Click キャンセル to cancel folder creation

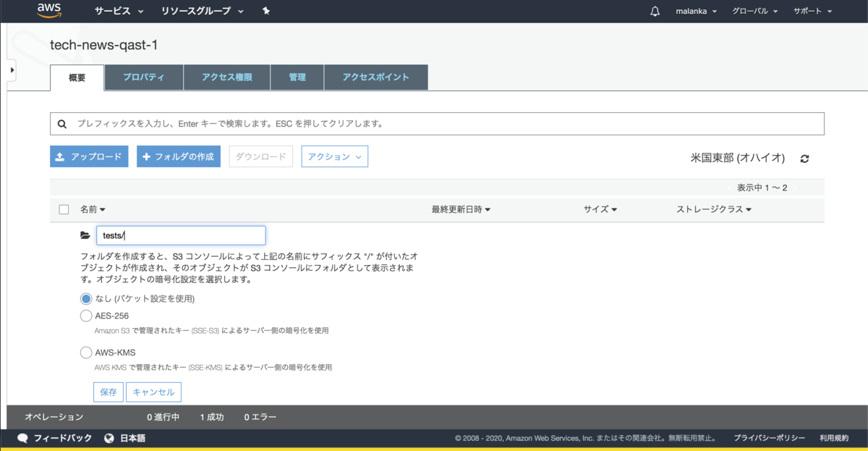[x=153, y=392]
